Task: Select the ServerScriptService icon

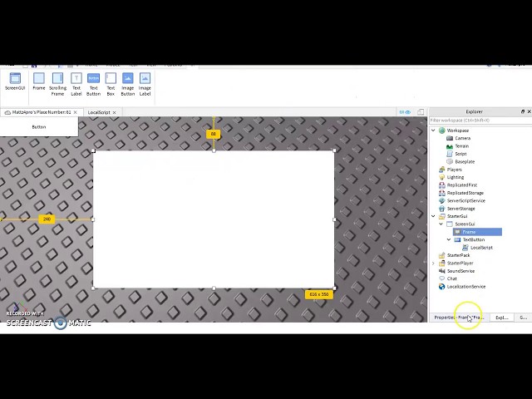Action: click(x=441, y=200)
